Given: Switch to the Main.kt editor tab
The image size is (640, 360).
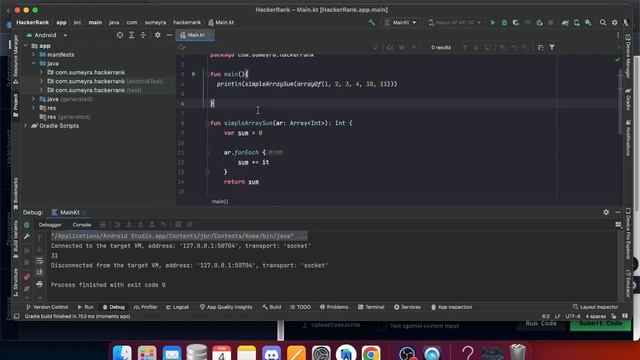Looking at the screenshot, I should click(195, 35).
